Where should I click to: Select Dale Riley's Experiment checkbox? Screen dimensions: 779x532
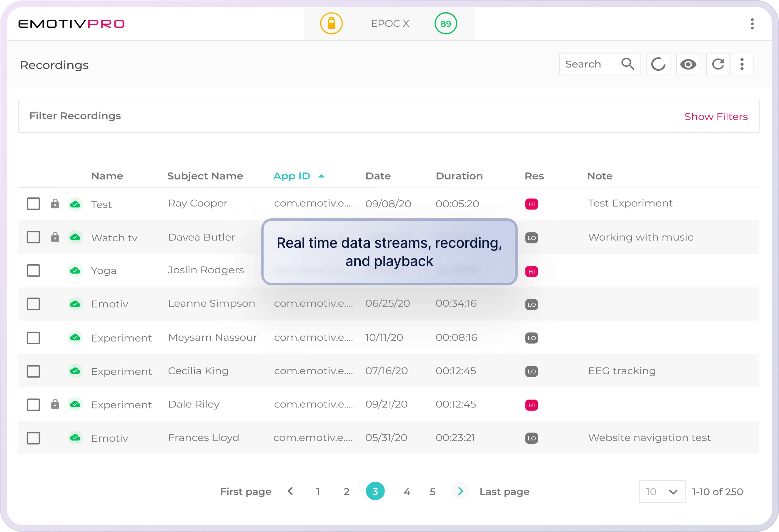point(33,404)
